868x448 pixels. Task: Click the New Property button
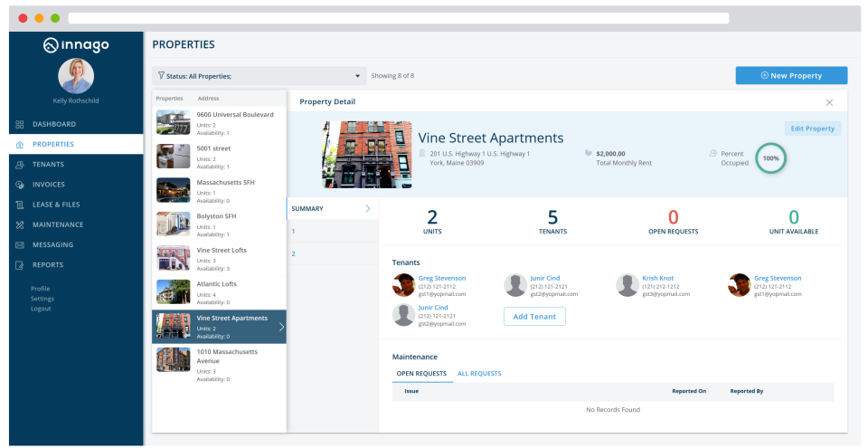point(791,75)
